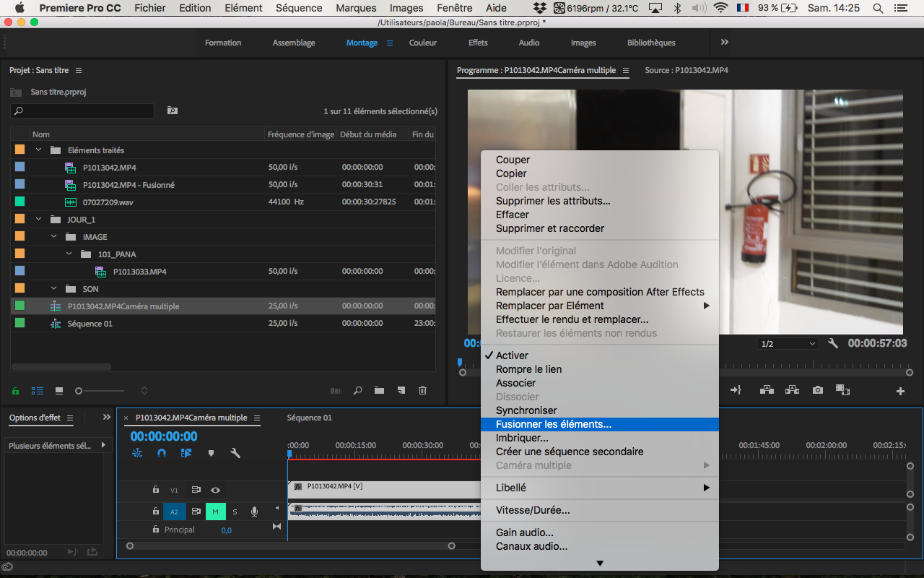Click automate to sequence icon
The height and width of the screenshot is (578, 924).
click(336, 391)
